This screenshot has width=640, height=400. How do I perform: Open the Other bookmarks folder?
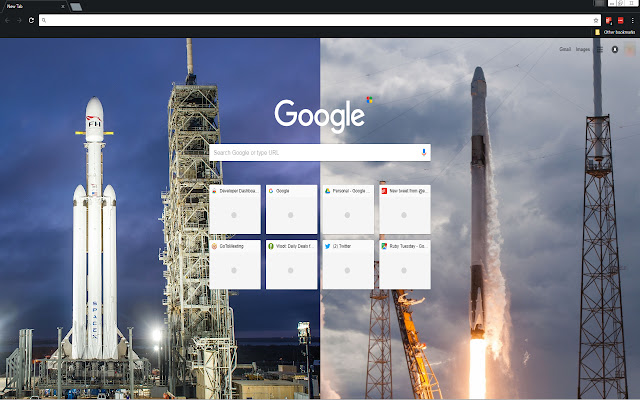click(x=615, y=32)
